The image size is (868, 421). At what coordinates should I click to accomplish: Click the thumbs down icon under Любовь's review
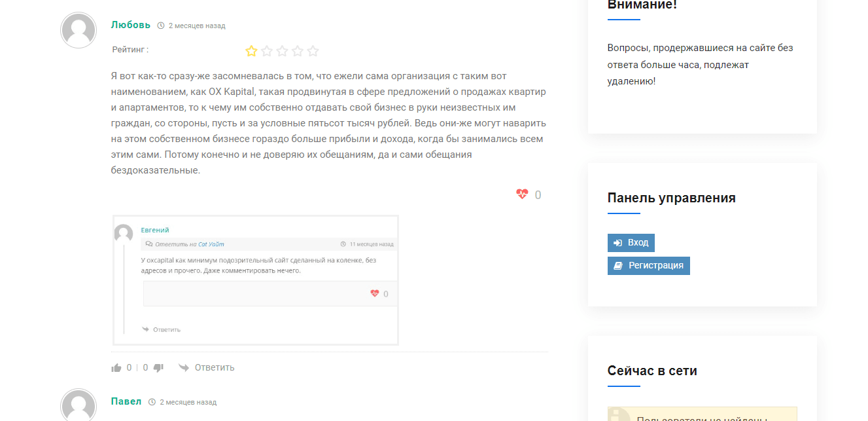158,367
